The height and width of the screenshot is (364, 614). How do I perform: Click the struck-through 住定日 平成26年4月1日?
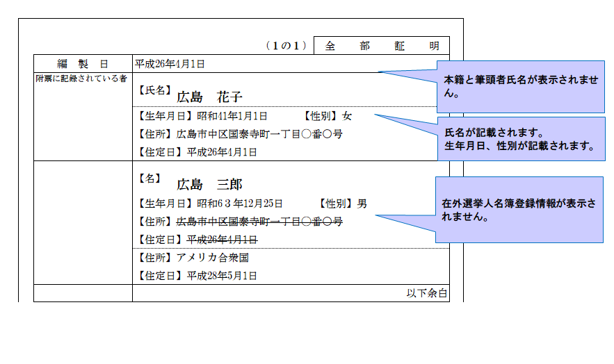222,240
